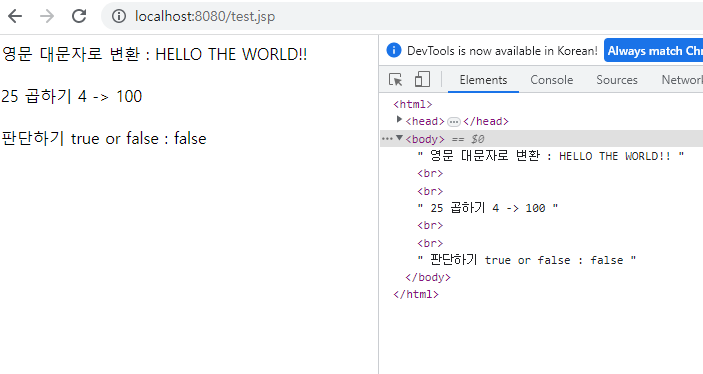Screen dimensions: 703x374
Task: Select the opening html tag node
Action: click(x=412, y=104)
